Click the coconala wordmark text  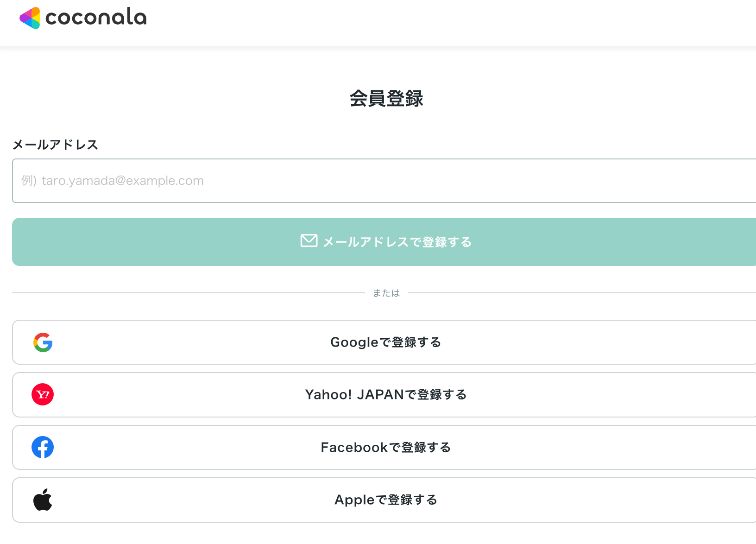tap(96, 18)
